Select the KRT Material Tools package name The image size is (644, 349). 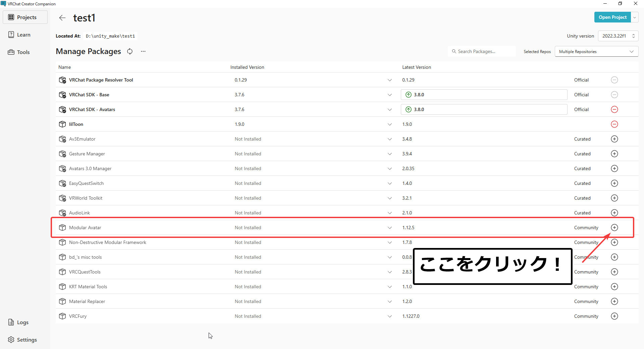pos(88,287)
